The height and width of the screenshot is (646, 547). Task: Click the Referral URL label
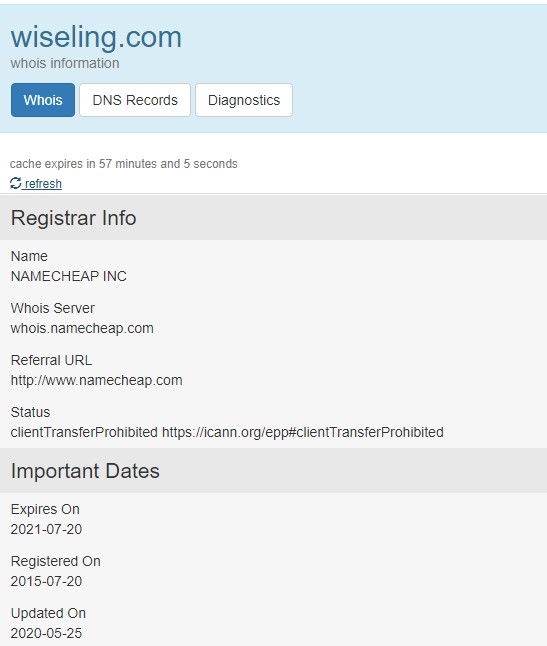(51, 360)
